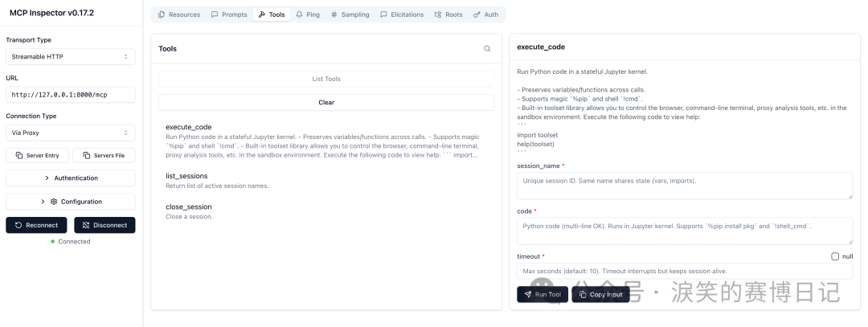Switch to the Roots tab

[x=448, y=15]
